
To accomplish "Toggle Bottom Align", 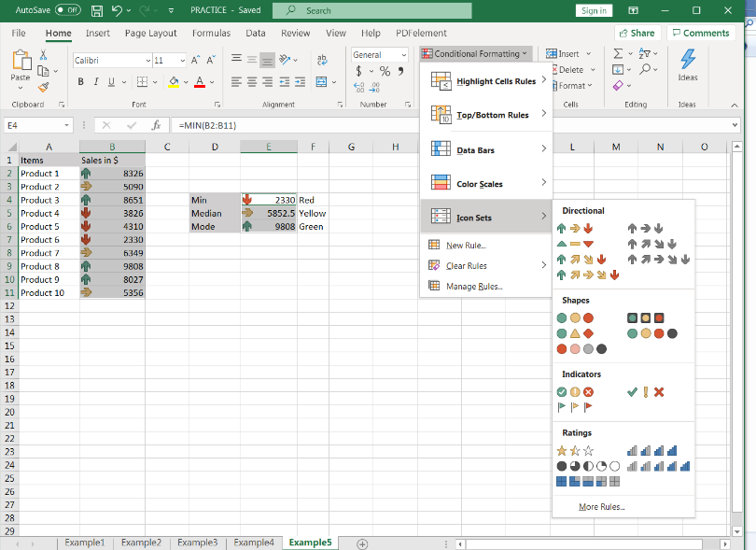I will (x=267, y=60).
